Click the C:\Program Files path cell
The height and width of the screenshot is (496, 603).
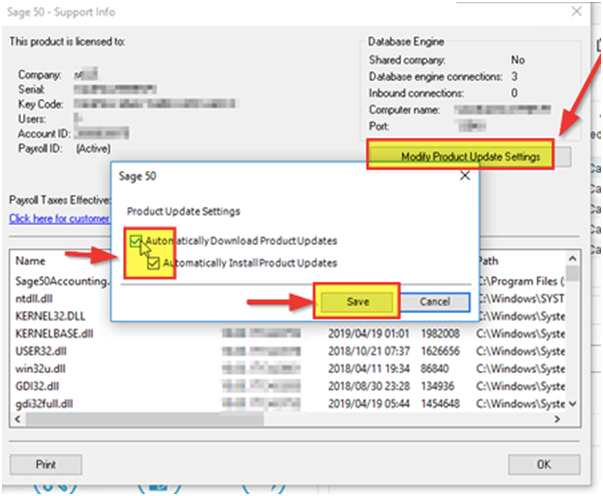(522, 281)
